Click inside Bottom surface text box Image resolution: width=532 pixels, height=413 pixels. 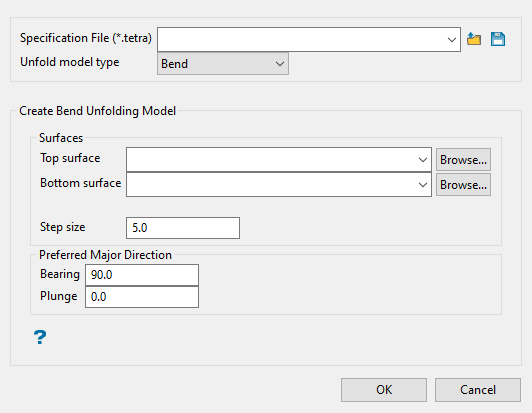click(271, 185)
